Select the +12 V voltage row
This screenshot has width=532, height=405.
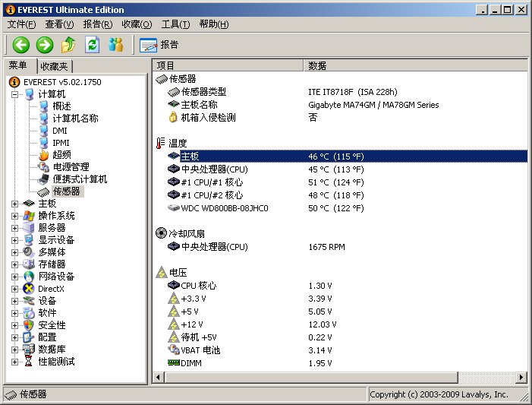click(340, 324)
